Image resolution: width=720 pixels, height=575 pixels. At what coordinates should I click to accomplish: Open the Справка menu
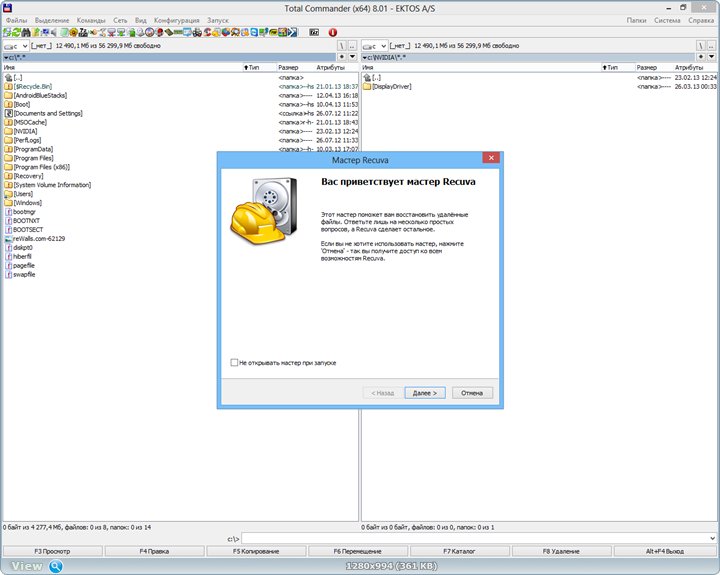pyautogui.click(x=701, y=20)
